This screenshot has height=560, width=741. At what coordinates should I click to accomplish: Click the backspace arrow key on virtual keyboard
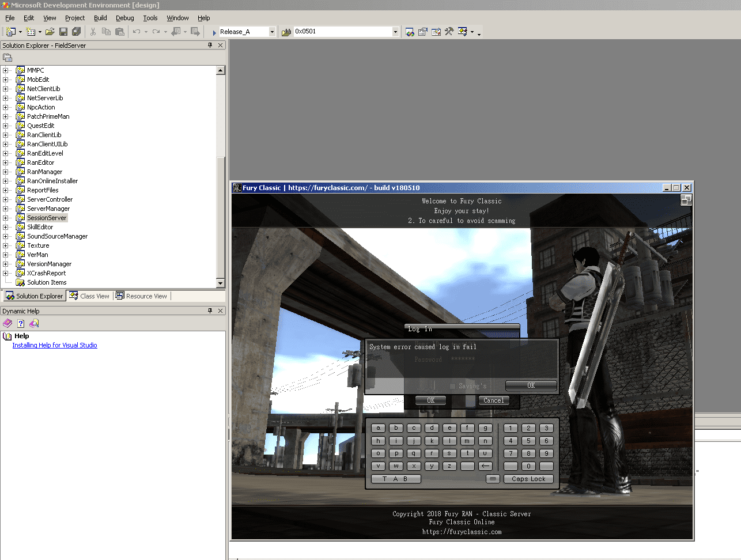click(x=486, y=466)
